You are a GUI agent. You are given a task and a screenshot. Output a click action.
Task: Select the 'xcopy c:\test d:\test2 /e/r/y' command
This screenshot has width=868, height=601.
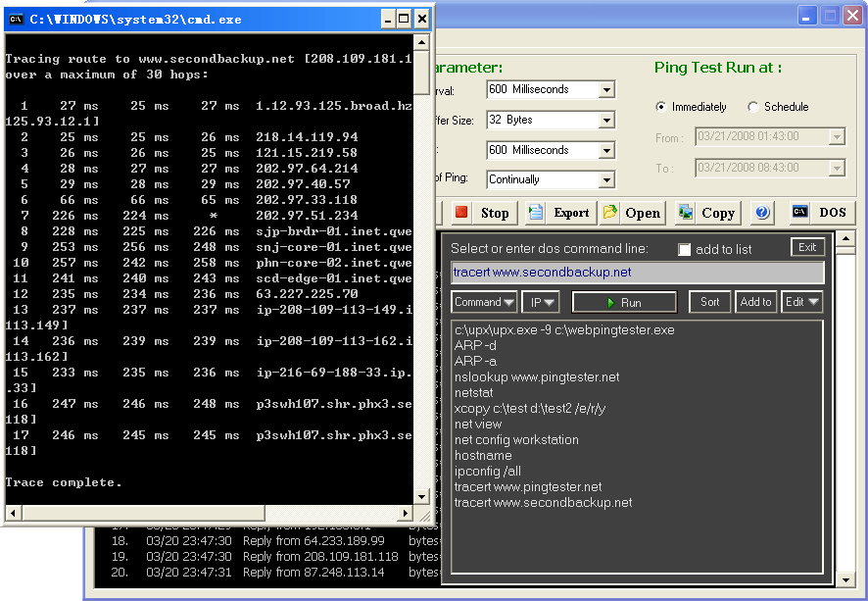point(530,409)
